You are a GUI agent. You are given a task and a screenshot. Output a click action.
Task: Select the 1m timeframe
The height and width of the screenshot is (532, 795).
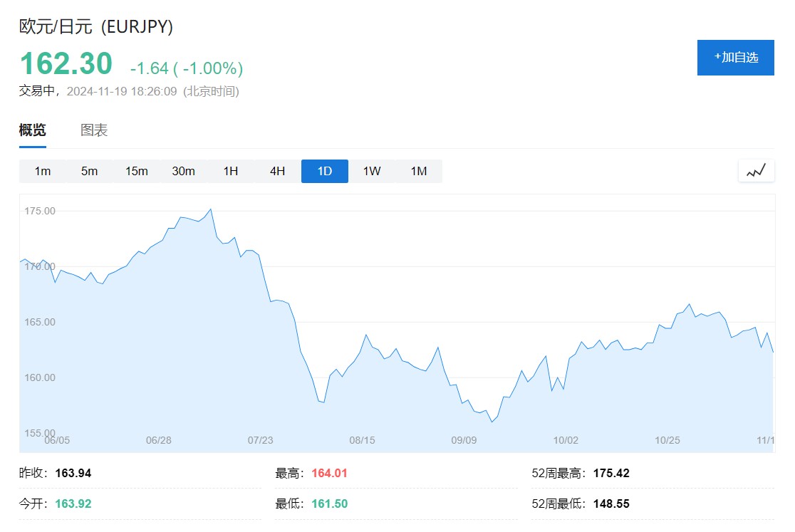click(x=43, y=172)
